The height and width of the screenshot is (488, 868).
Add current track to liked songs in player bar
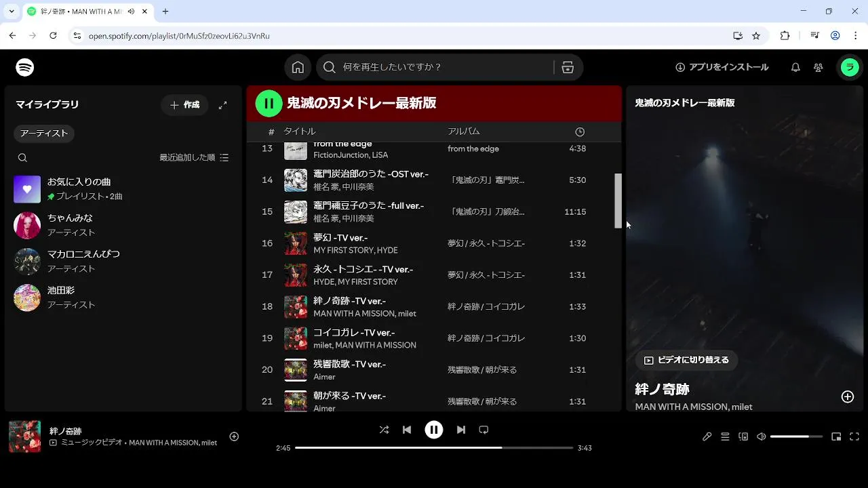[x=234, y=436]
